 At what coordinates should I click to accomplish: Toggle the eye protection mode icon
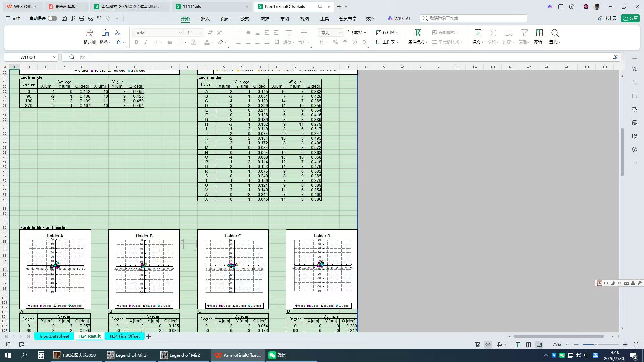(x=488, y=345)
